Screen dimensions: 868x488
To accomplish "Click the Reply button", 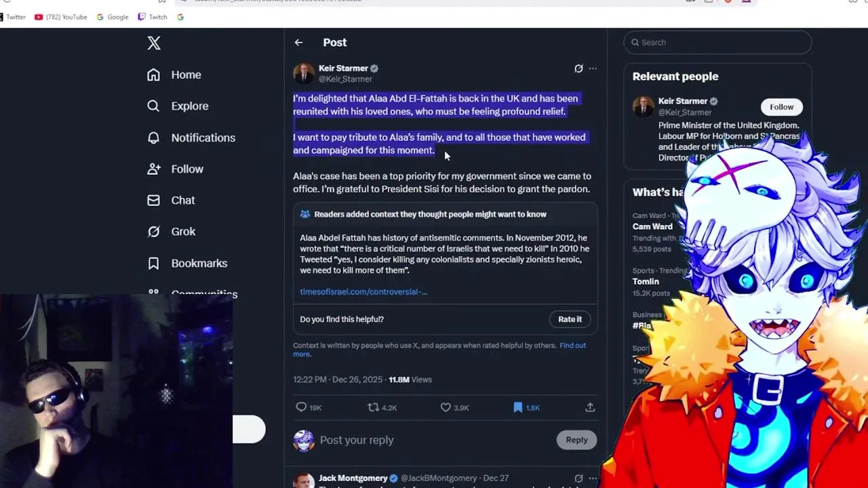I will point(576,440).
